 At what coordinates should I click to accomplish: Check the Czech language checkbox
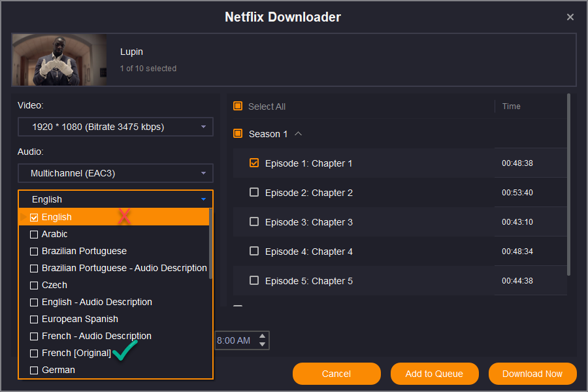pyautogui.click(x=34, y=286)
